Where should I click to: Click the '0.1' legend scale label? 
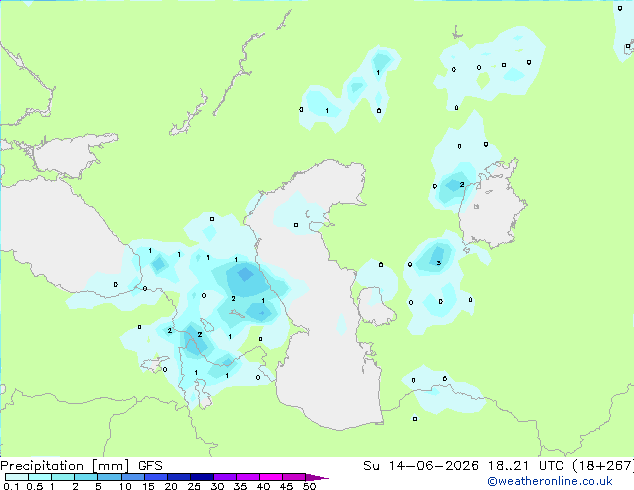click(11, 486)
